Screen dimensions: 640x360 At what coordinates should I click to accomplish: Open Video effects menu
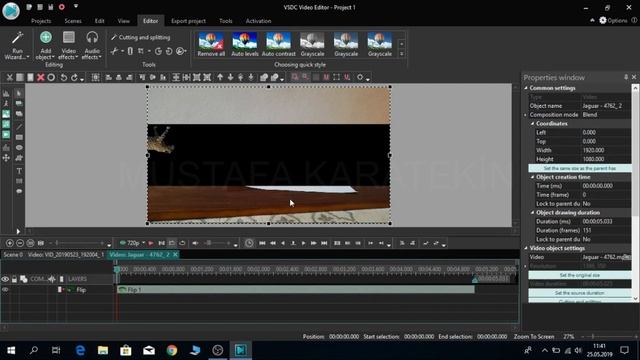click(69, 46)
